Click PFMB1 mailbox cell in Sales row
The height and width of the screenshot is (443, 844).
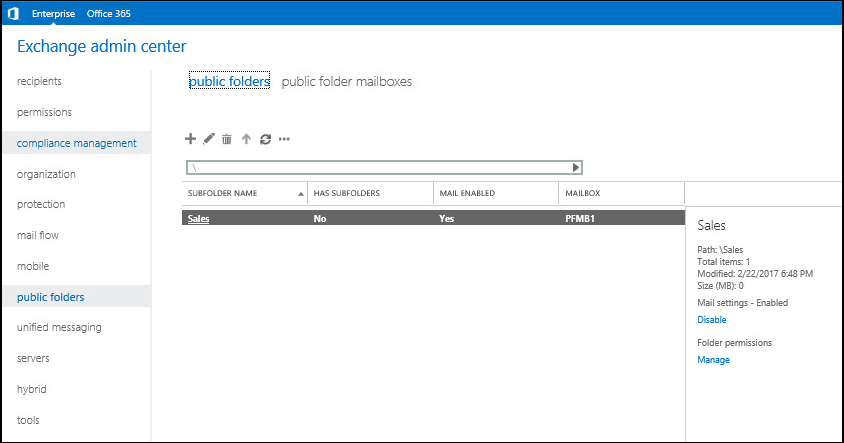click(x=580, y=219)
